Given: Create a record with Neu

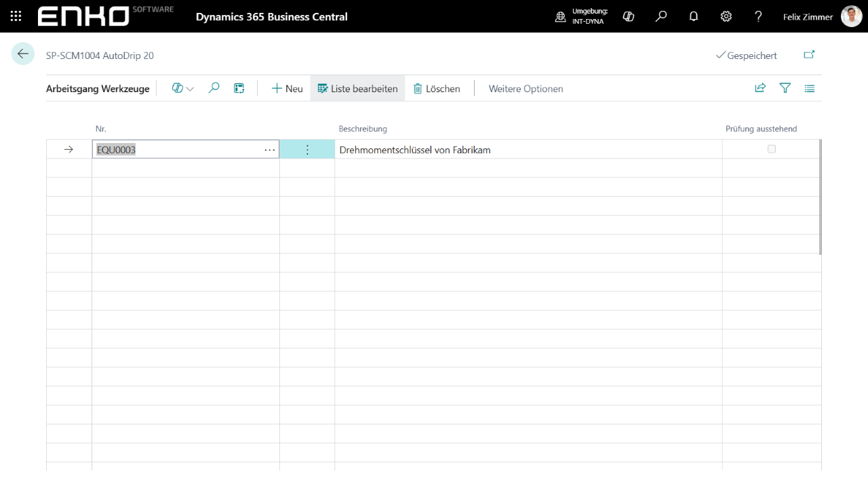Looking at the screenshot, I should coord(286,88).
